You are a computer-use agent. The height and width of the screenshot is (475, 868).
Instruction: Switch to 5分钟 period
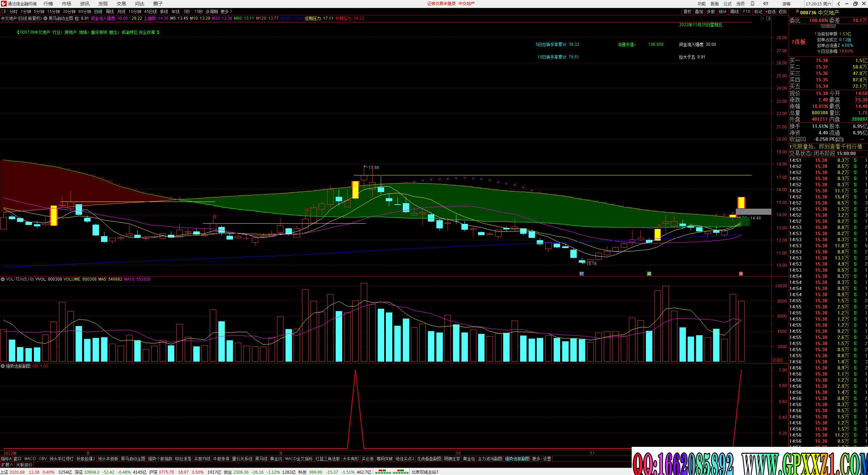pyautogui.click(x=39, y=12)
